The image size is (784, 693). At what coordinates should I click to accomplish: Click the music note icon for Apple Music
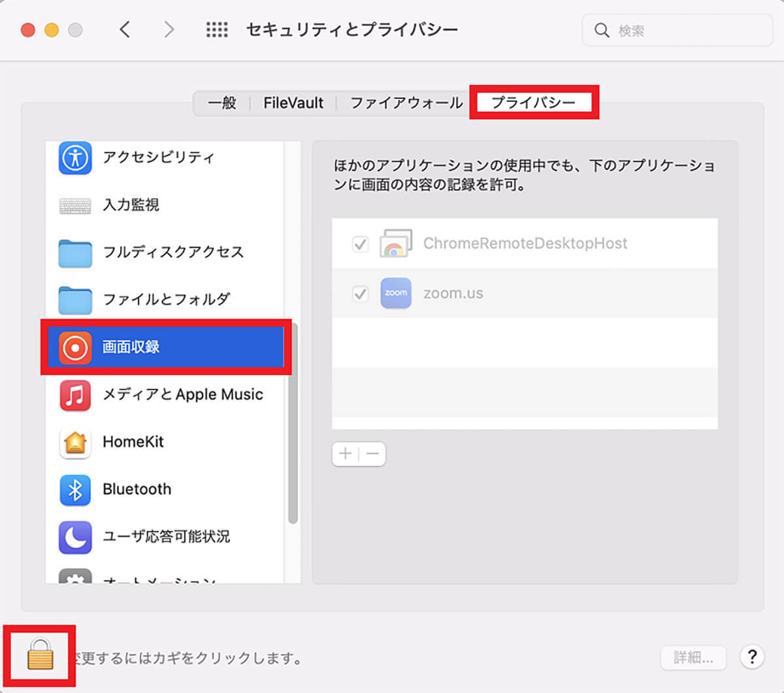click(75, 395)
